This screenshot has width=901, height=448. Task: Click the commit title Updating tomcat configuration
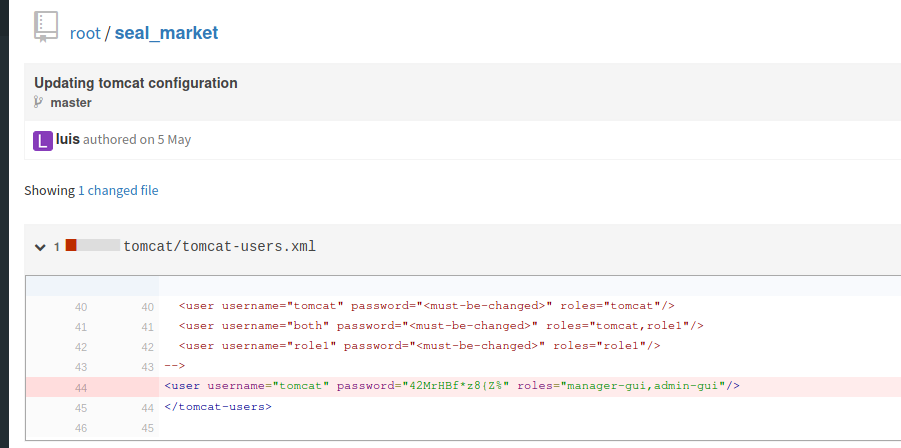(136, 83)
